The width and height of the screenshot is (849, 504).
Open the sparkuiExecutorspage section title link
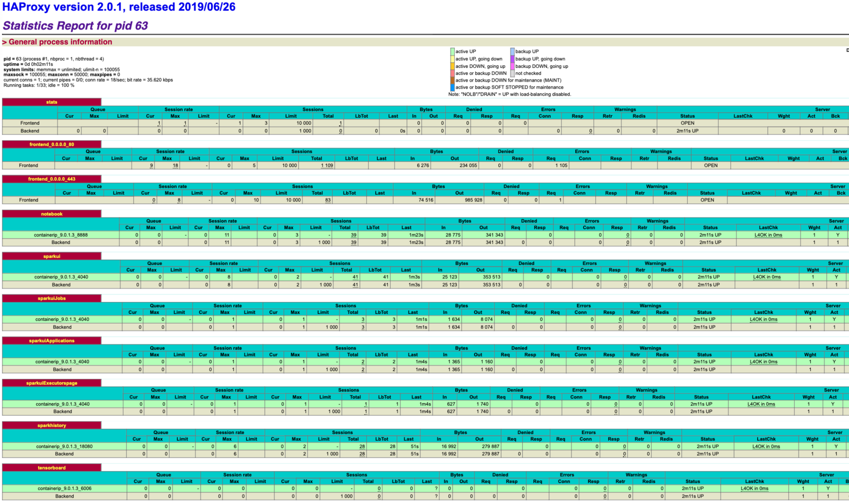point(51,383)
